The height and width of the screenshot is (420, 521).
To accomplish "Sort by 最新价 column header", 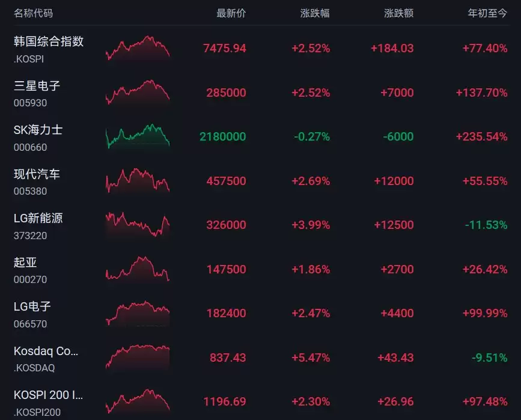I will tap(231, 13).
